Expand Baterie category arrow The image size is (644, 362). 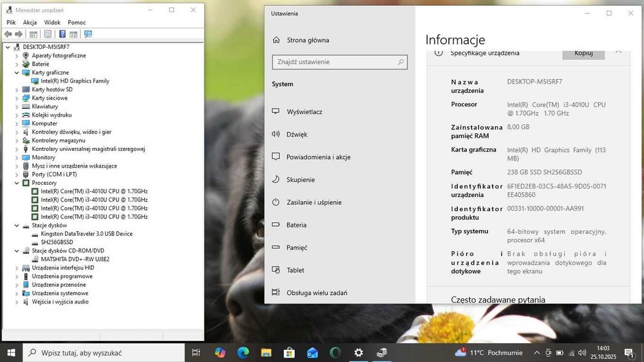17,64
